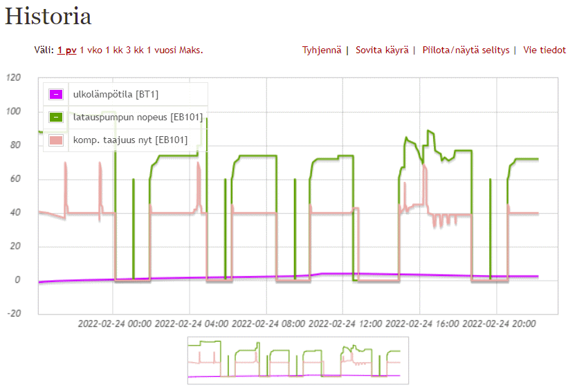The image size is (586, 392).
Task: Select the Maks. range option
Action: (x=191, y=50)
